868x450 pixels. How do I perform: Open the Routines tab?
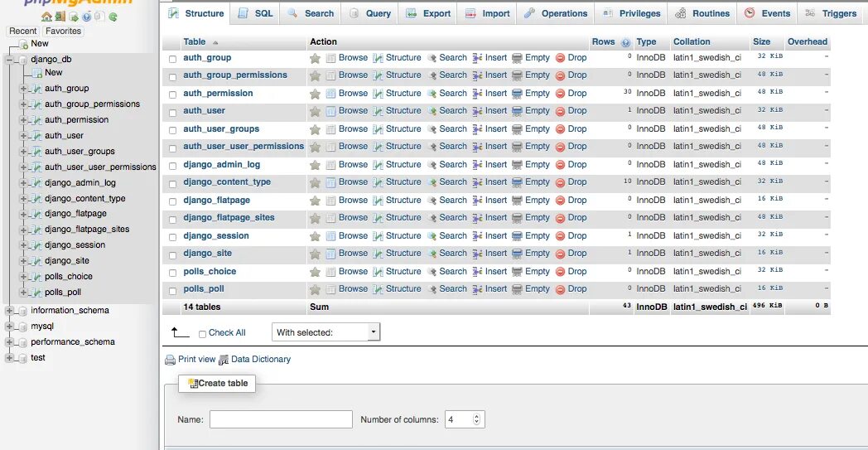tap(702, 13)
